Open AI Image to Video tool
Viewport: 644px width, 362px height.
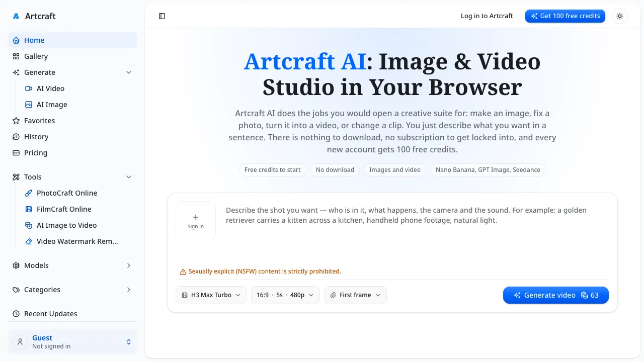[78, 225]
